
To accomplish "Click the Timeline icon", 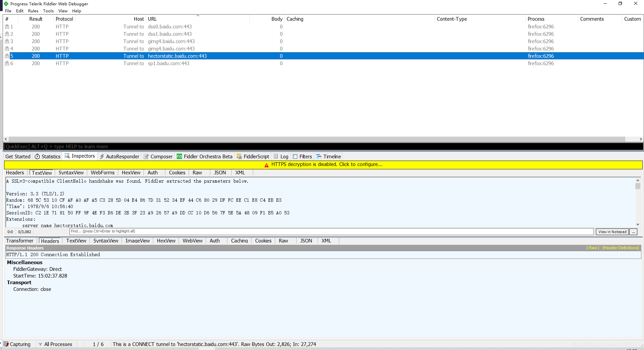I will pos(319,156).
